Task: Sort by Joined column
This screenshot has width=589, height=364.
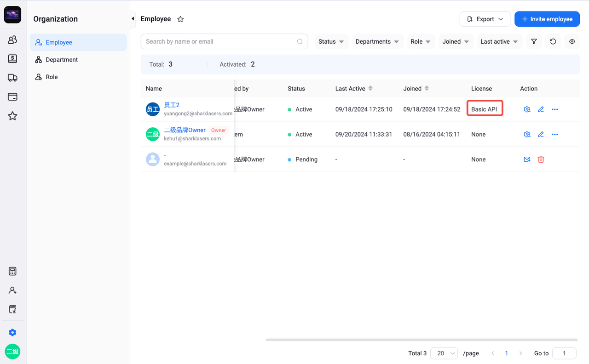Action: (427, 88)
